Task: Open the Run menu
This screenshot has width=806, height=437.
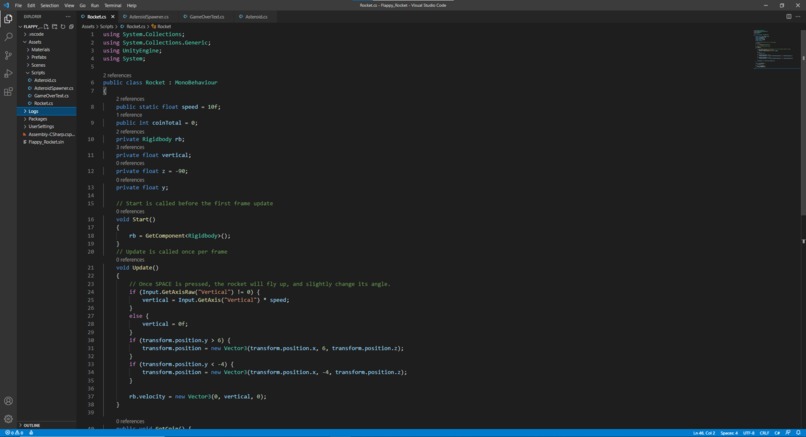Action: click(x=95, y=5)
